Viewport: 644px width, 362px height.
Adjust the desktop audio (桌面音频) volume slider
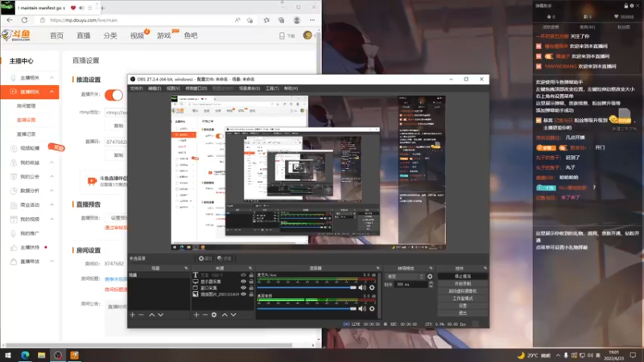[307, 309]
